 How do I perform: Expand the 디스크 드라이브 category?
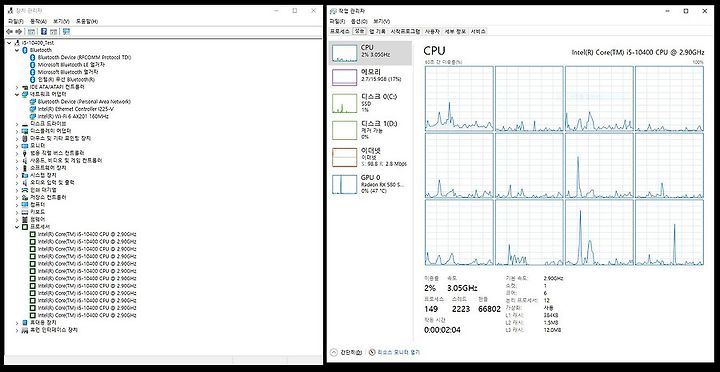17,124
